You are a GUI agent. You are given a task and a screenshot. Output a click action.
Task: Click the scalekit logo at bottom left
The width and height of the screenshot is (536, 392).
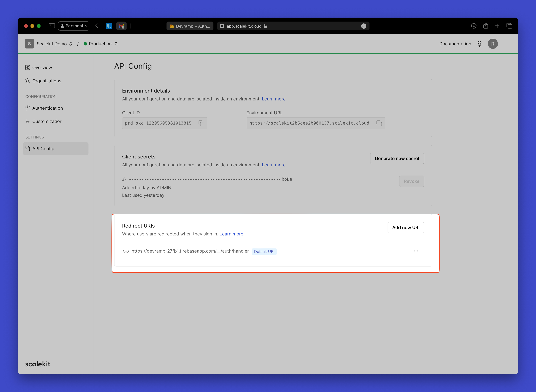(38, 364)
